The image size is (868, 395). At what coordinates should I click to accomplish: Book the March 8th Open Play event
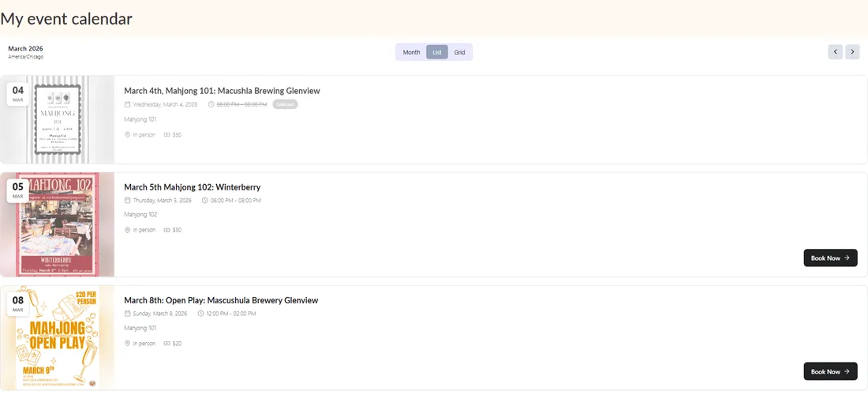[830, 371]
